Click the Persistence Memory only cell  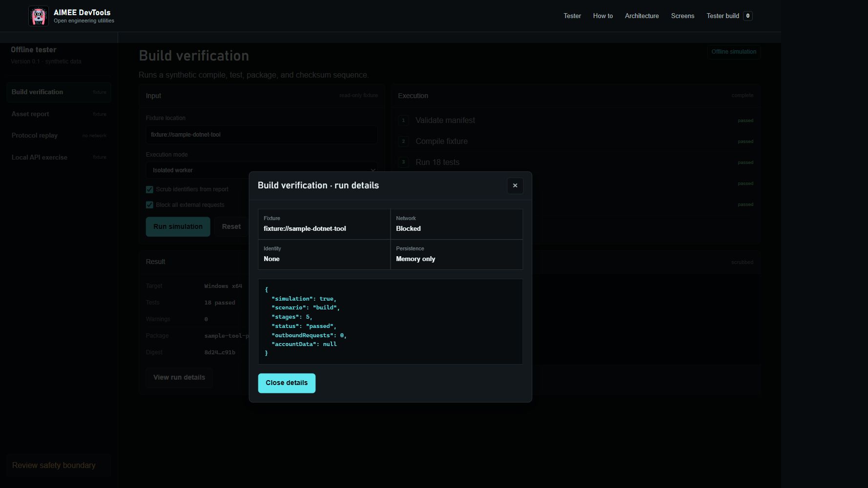(x=456, y=255)
